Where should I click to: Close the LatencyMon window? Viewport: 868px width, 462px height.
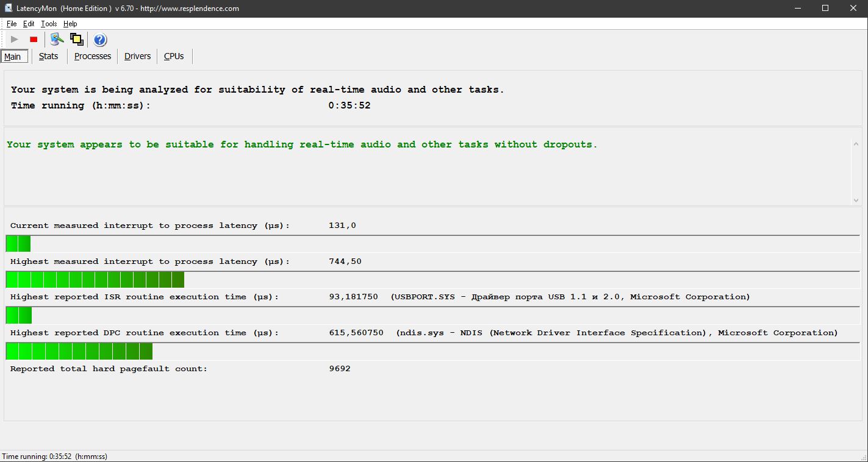click(x=853, y=9)
